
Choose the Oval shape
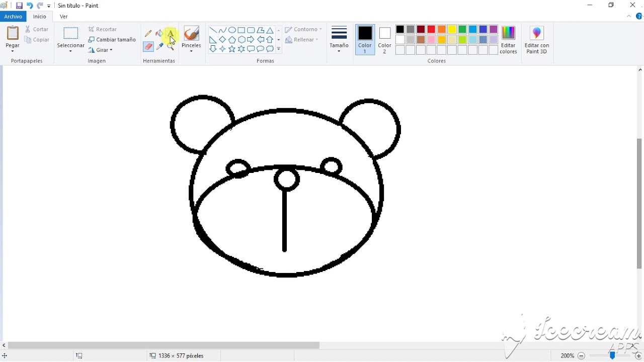point(232,30)
